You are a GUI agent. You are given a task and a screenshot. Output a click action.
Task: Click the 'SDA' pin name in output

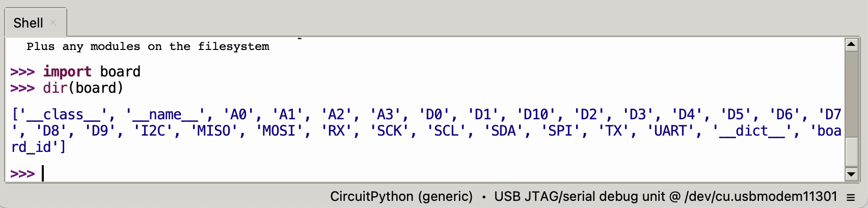pyautogui.click(x=503, y=131)
